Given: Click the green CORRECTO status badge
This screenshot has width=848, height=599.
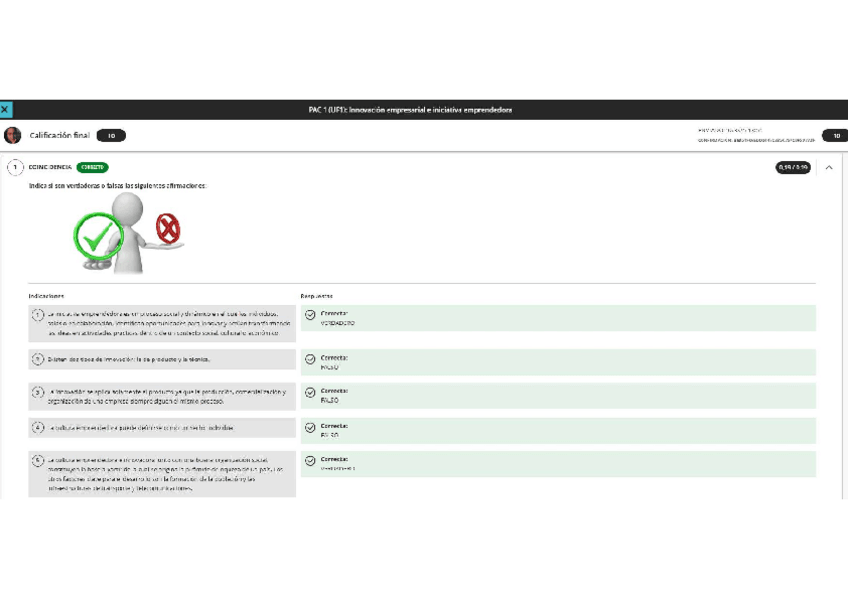Looking at the screenshot, I should (92, 167).
